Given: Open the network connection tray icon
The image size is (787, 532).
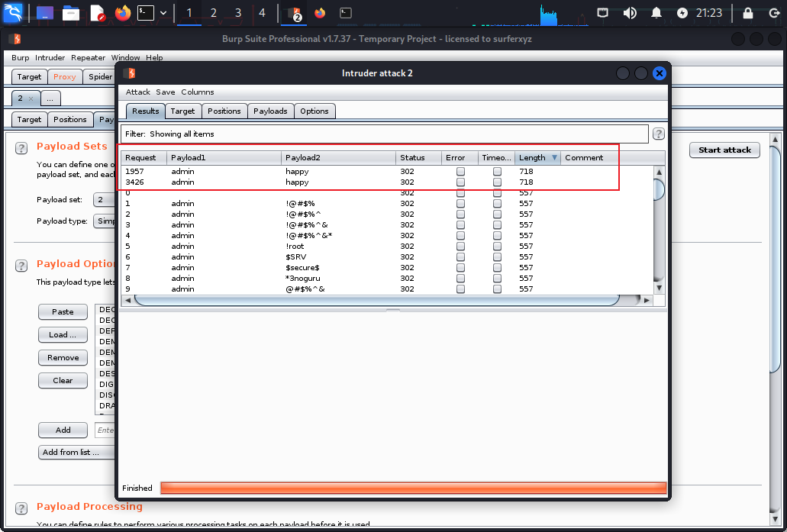Looking at the screenshot, I should pos(603,13).
